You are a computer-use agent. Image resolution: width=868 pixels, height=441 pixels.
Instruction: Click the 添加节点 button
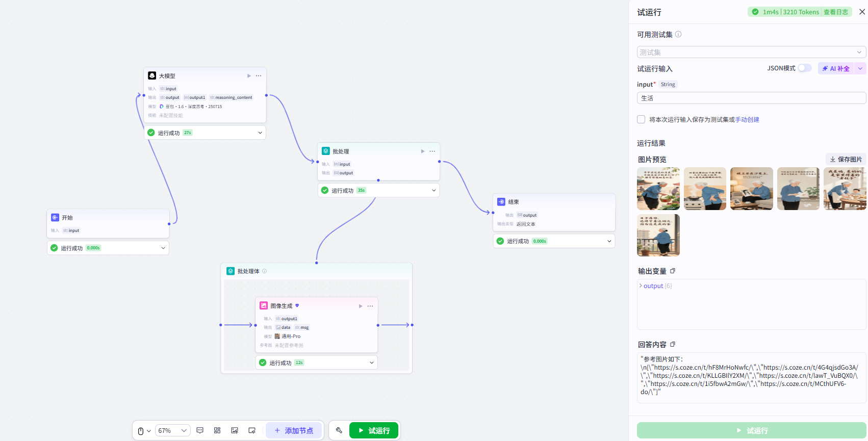click(294, 430)
